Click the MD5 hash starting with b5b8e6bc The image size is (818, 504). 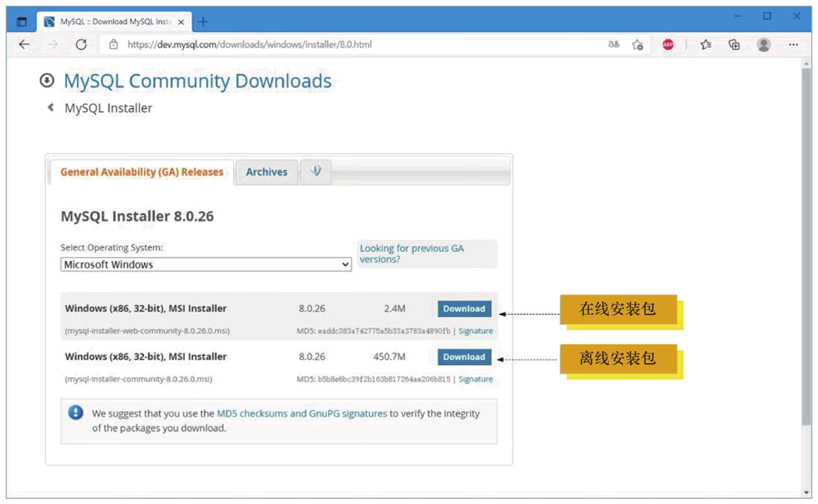click(384, 380)
